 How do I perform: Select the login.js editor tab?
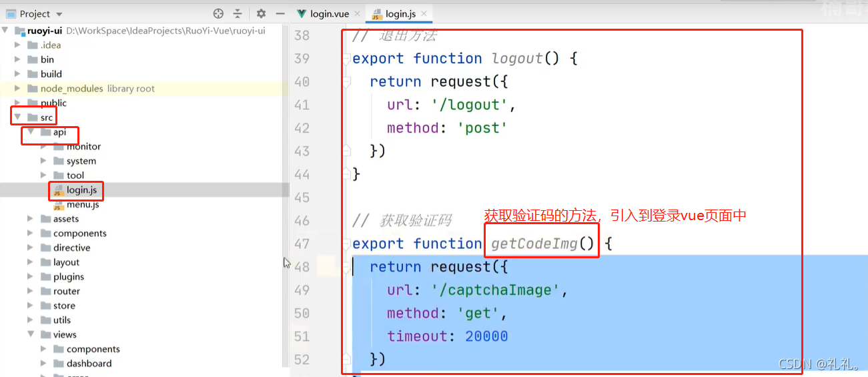[x=402, y=13]
